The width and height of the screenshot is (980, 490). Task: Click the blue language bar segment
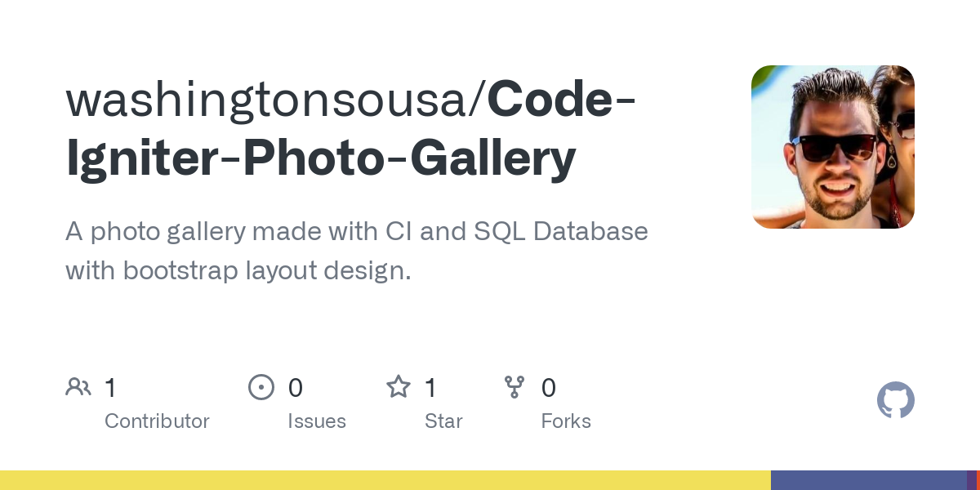pos(869,480)
